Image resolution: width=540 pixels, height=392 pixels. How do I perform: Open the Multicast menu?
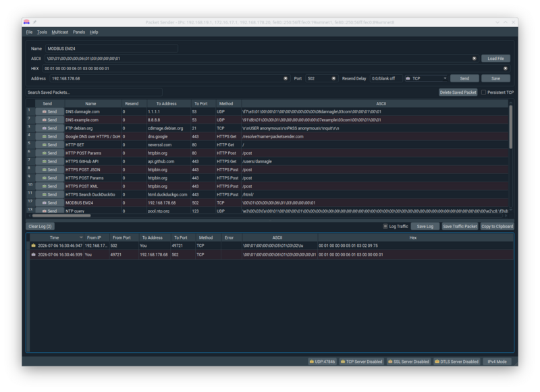point(59,32)
